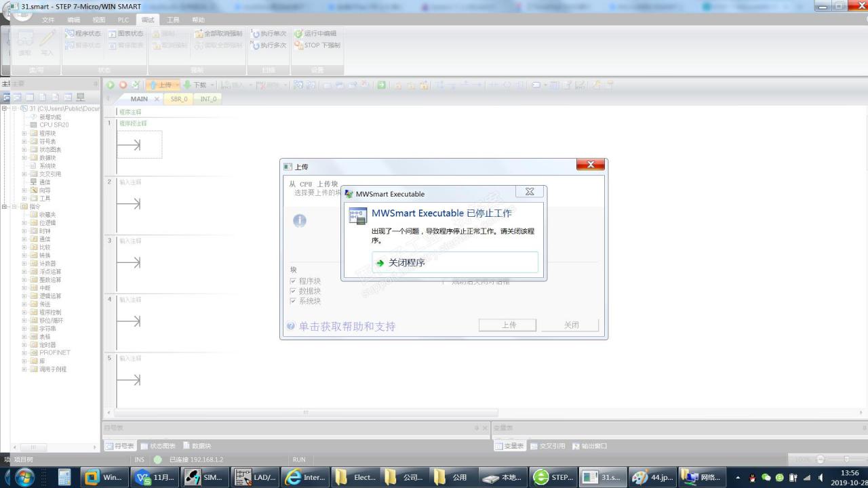Expand the 状态图表 tree node
Image resolution: width=868 pixels, height=488 pixels.
pos(24,150)
